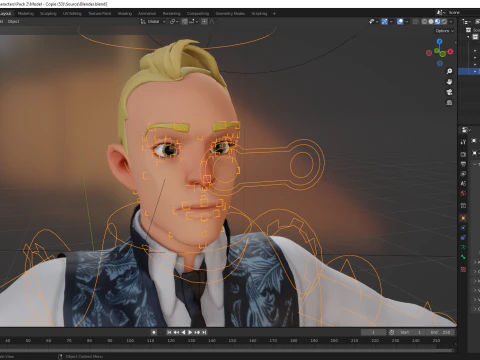Open the World properties tab
The width and height of the screenshot is (480, 360).
pyautogui.click(x=463, y=193)
